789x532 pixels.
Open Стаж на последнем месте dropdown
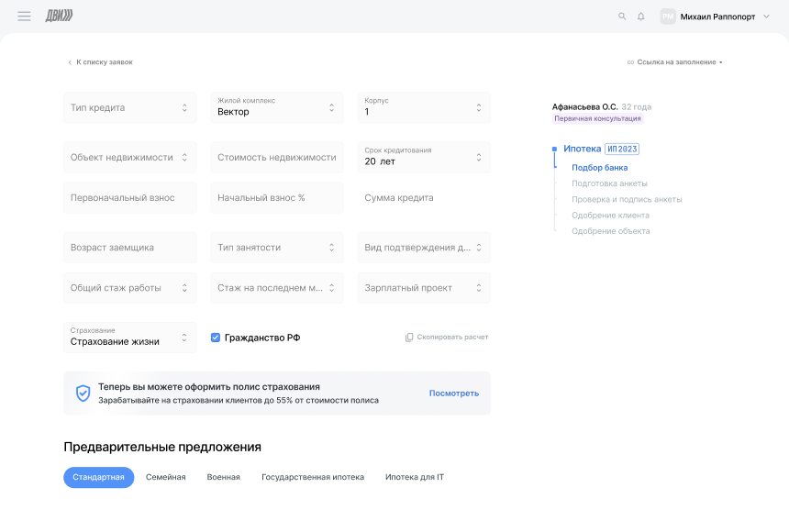(277, 288)
